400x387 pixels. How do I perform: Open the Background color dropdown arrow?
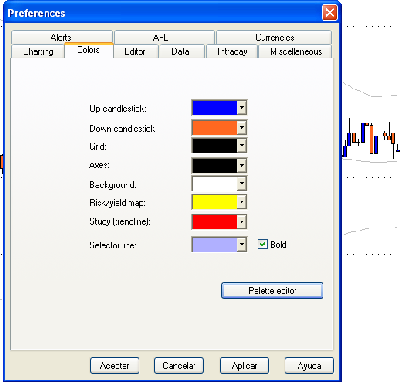(x=242, y=183)
